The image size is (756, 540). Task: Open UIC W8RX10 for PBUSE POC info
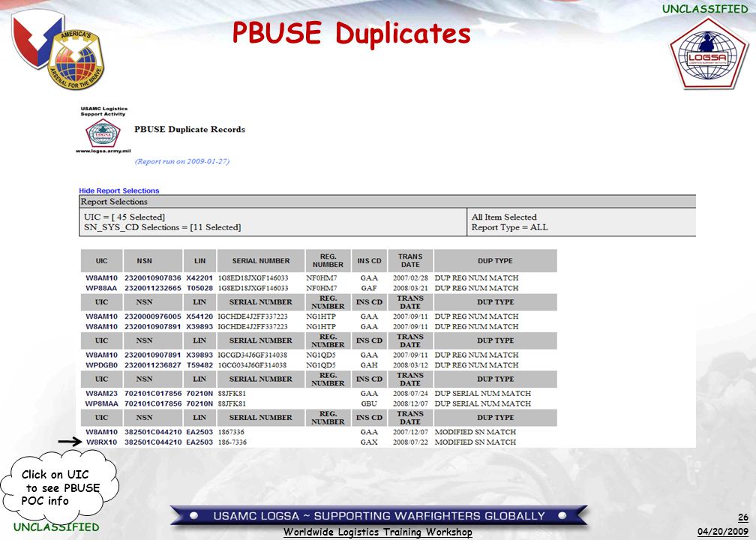[101, 442]
